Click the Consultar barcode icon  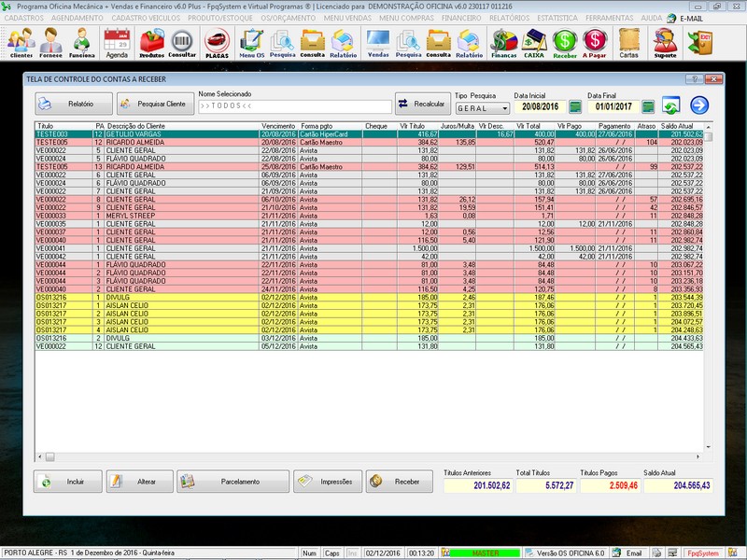pos(182,43)
